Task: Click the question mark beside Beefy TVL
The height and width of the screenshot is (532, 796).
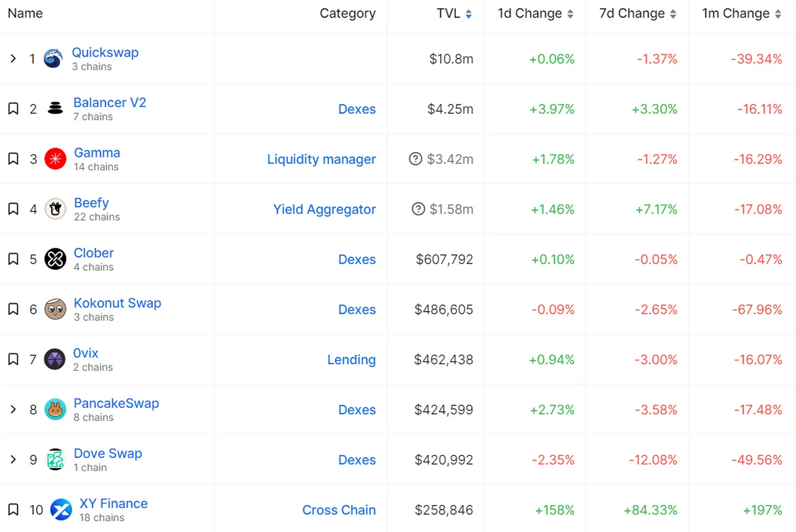Action: (x=418, y=209)
